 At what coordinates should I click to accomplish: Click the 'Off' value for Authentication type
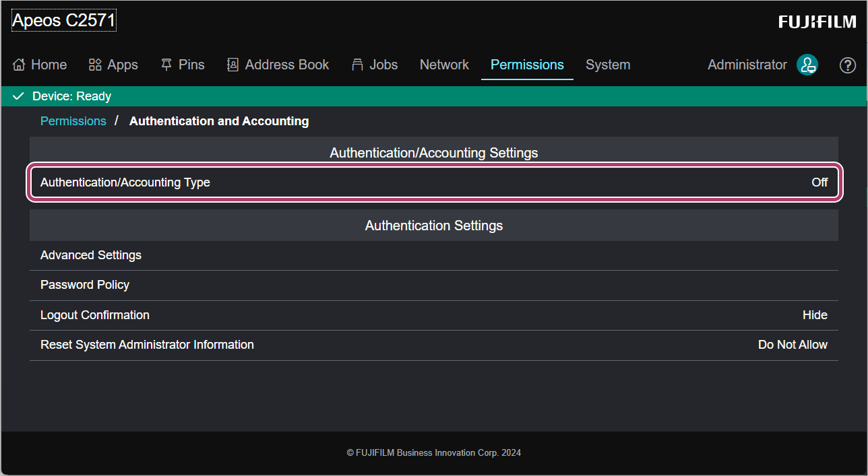pyautogui.click(x=819, y=182)
